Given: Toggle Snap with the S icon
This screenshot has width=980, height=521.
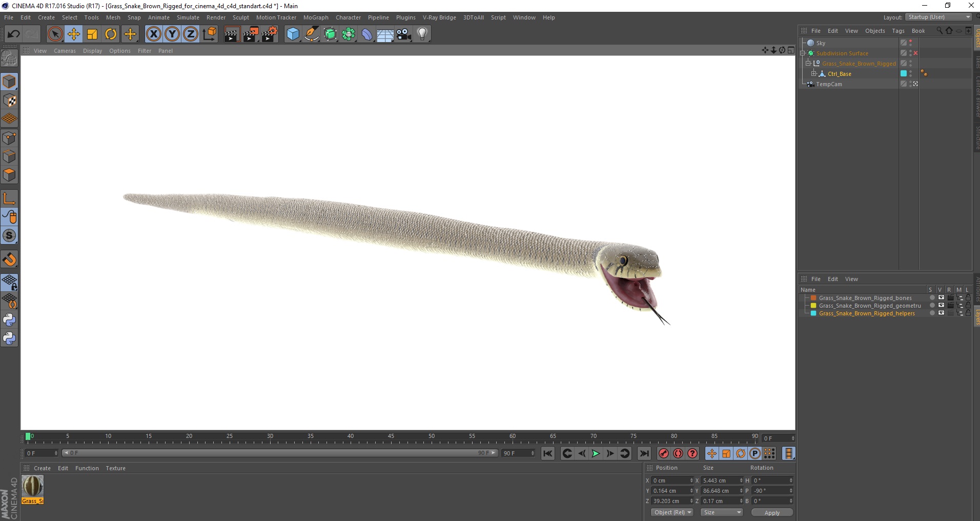Looking at the screenshot, I should pos(9,236).
